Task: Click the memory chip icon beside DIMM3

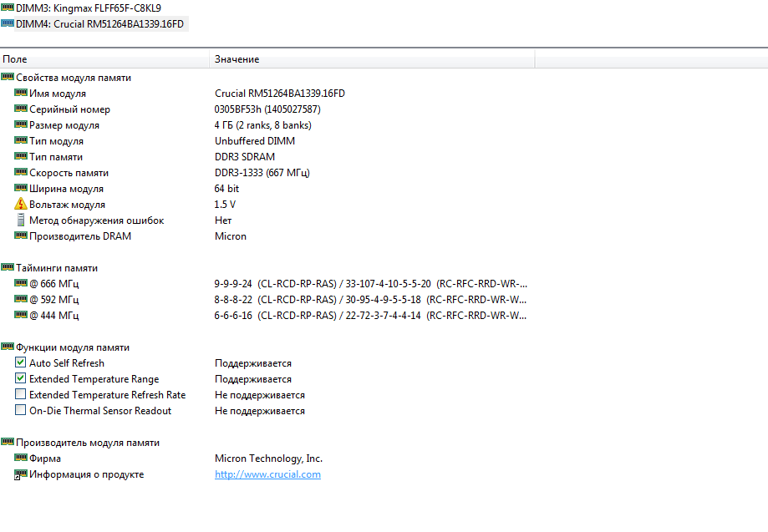Action: click(x=8, y=8)
